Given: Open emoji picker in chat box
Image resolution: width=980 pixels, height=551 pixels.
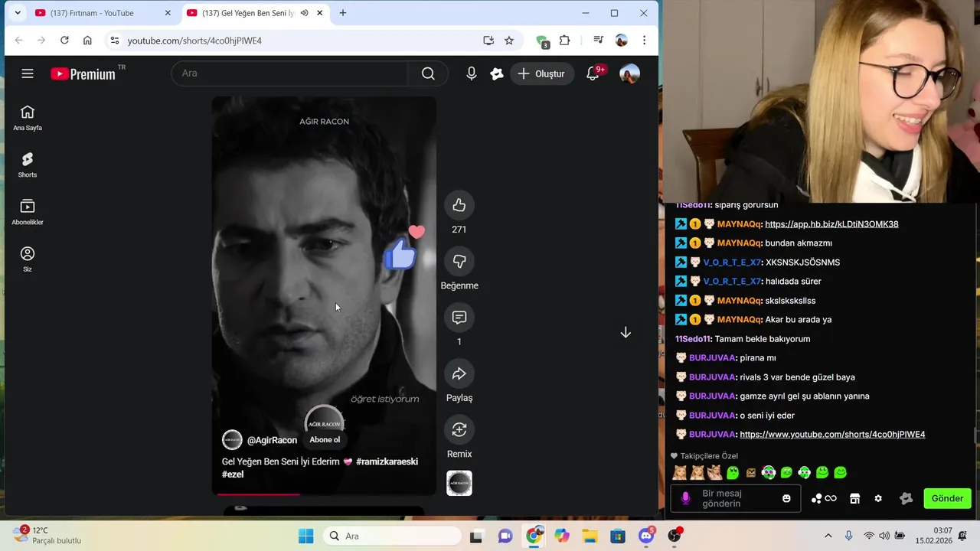Looking at the screenshot, I should [786, 499].
